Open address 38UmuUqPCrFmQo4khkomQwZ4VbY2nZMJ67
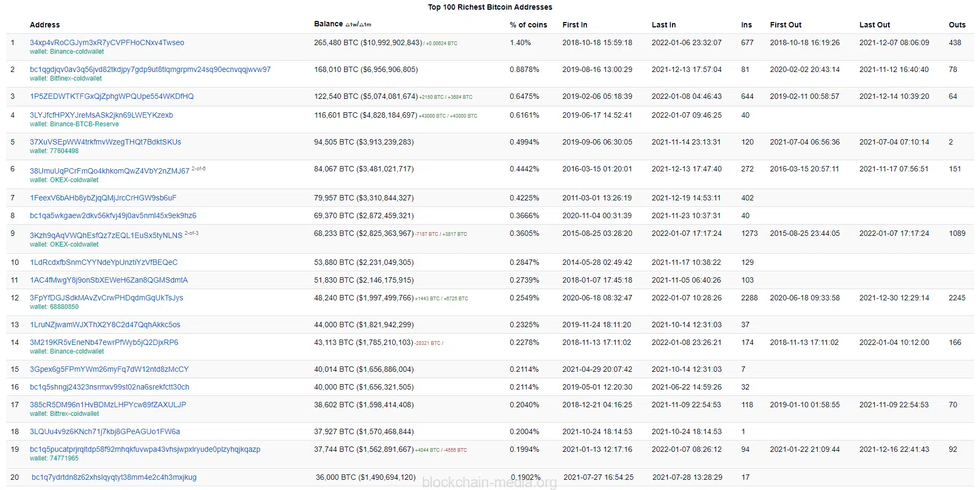 110,171
